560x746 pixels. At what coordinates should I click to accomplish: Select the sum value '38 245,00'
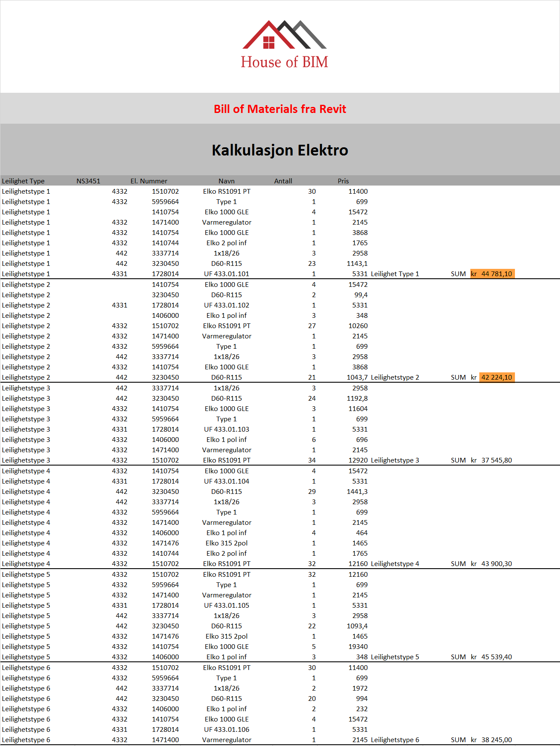496,740
